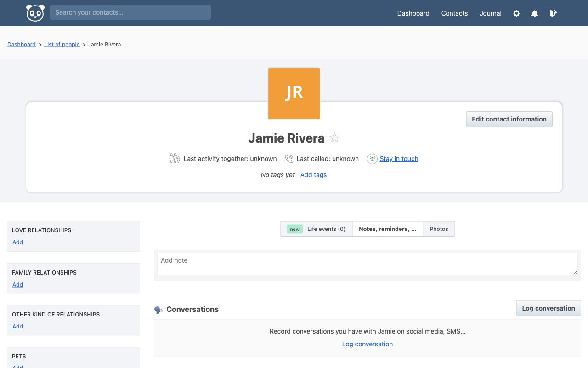Screen dimensions: 588x368
Task: Click the panda logo icon
Action: tap(35, 13)
